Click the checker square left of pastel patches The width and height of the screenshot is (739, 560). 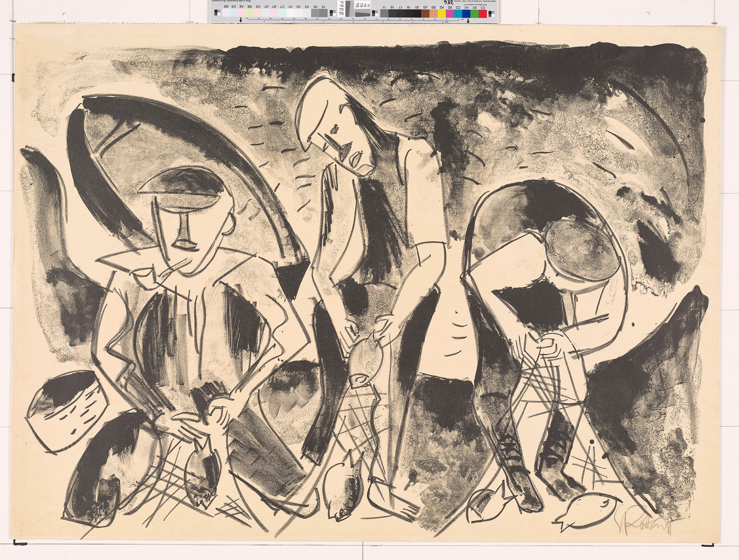(217, 13)
